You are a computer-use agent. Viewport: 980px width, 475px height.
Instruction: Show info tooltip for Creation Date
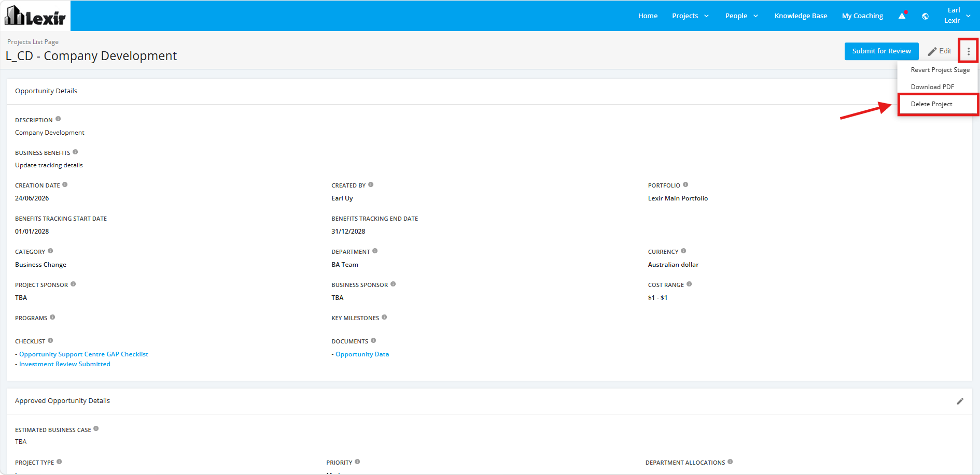pos(65,184)
